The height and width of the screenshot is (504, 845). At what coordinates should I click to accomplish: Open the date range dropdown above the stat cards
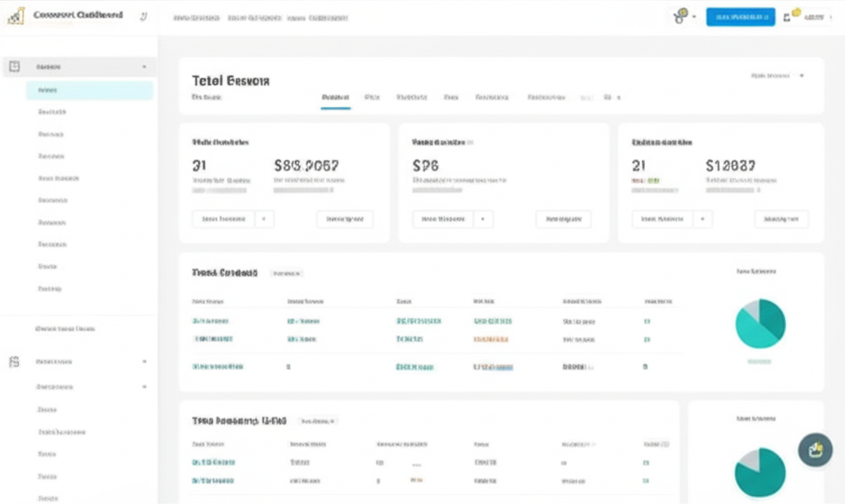[x=772, y=75]
